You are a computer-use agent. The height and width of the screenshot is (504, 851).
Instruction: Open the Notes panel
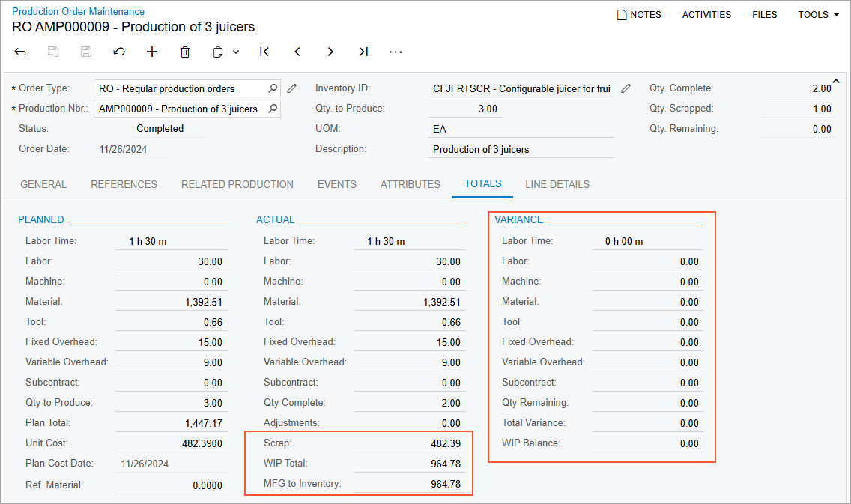coord(639,14)
